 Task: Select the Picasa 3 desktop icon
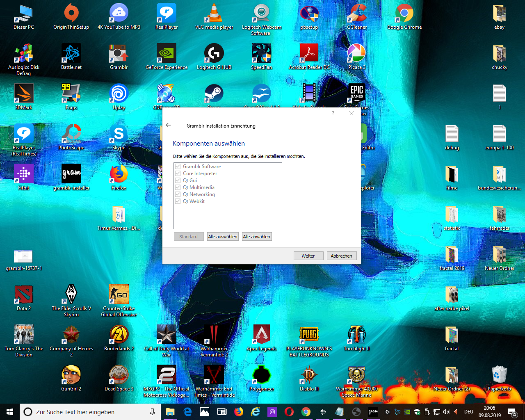pos(357,57)
